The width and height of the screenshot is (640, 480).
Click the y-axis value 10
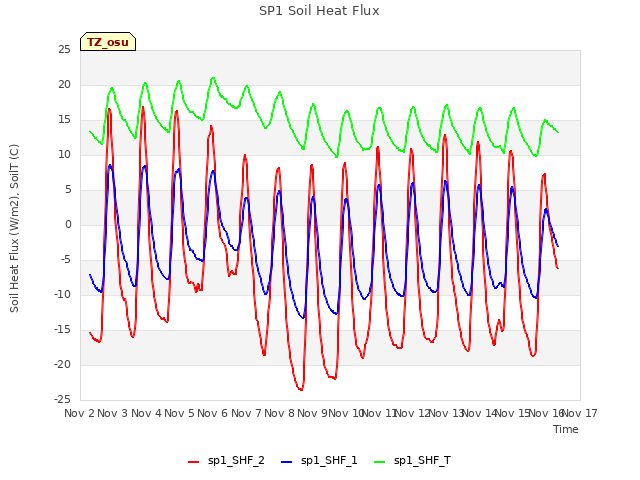(x=64, y=155)
